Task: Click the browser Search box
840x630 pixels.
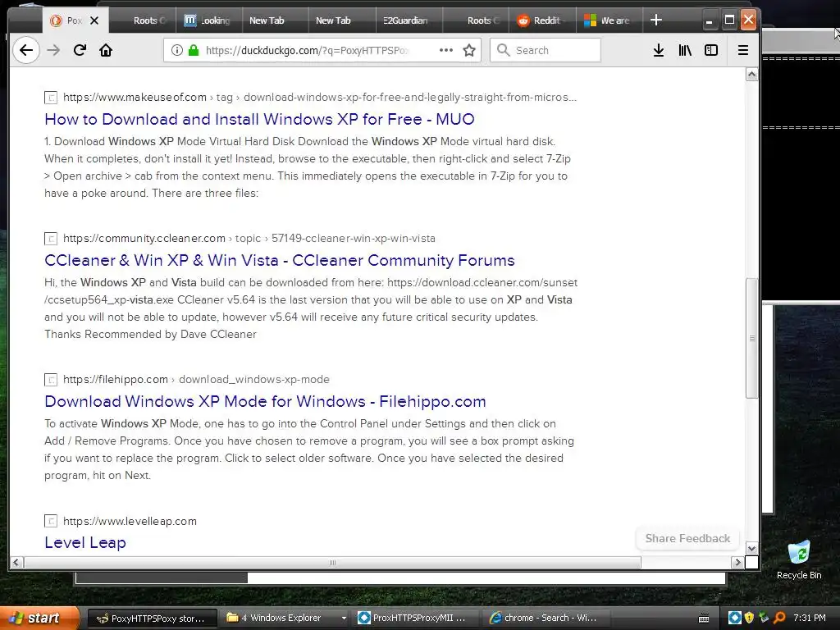Action: coord(546,50)
